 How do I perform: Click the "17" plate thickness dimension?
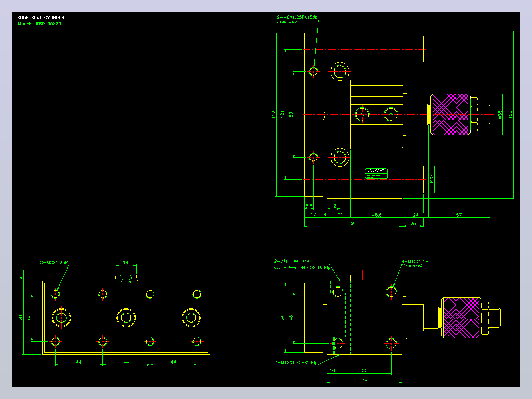coord(313,215)
